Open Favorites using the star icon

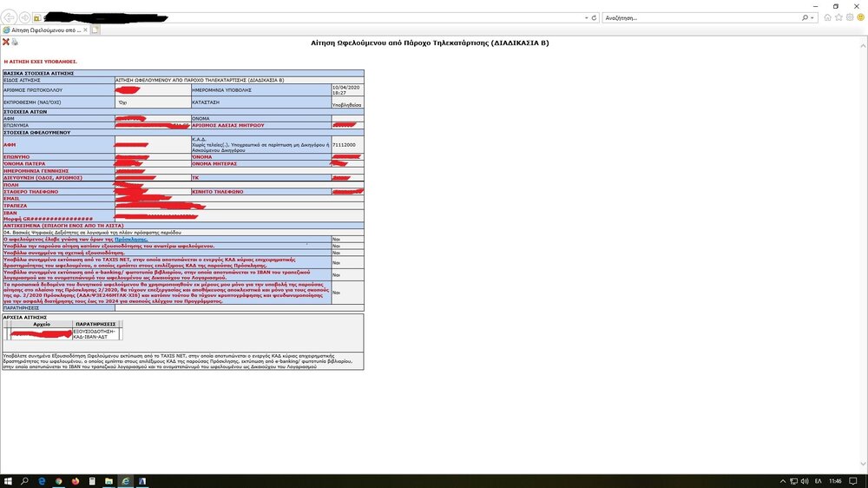point(838,17)
